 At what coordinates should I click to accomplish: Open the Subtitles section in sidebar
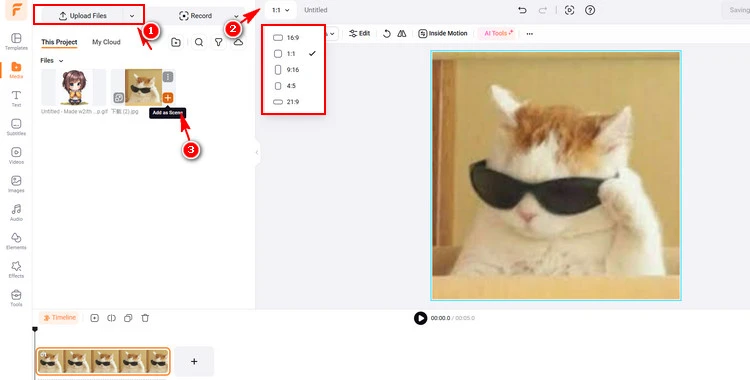pyautogui.click(x=16, y=127)
